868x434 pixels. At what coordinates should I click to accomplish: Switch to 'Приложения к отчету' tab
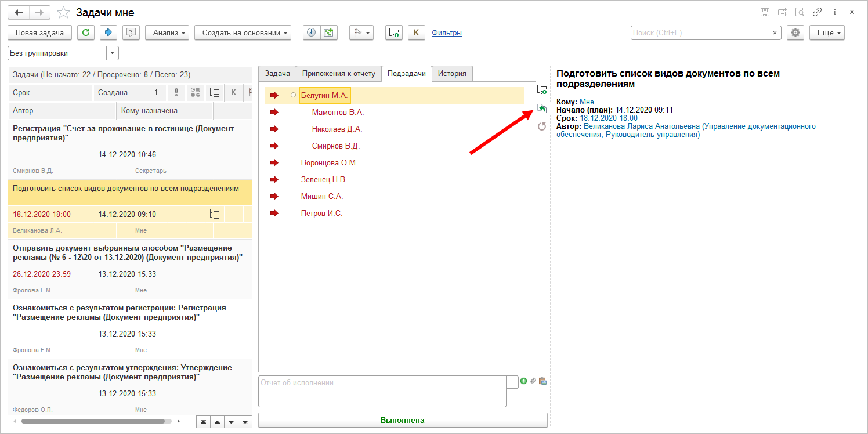(339, 74)
